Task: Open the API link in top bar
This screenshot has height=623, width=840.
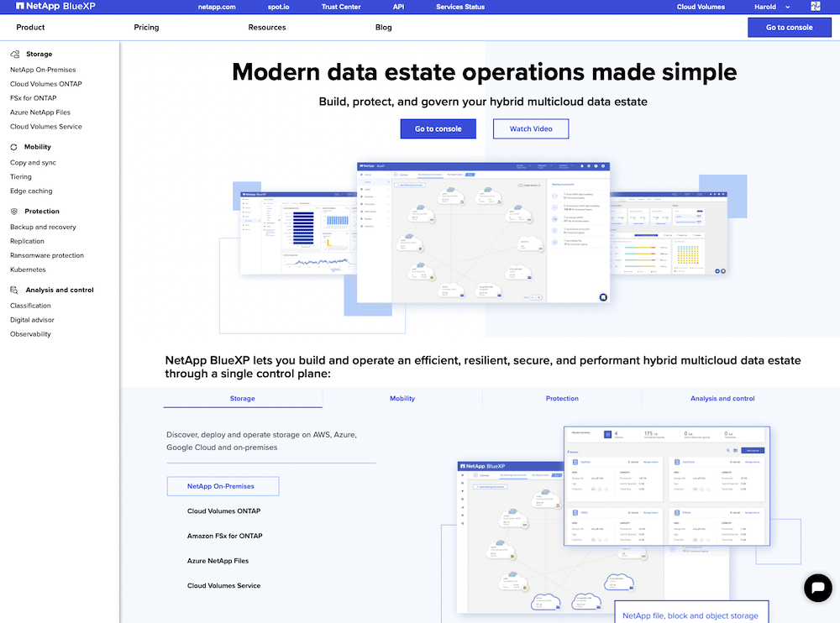Action: [x=398, y=7]
